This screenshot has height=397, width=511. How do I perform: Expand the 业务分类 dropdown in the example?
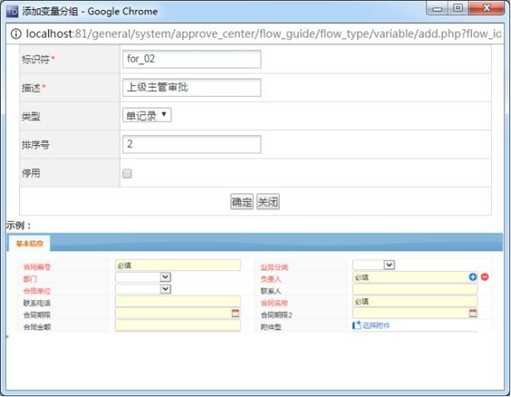[389, 265]
